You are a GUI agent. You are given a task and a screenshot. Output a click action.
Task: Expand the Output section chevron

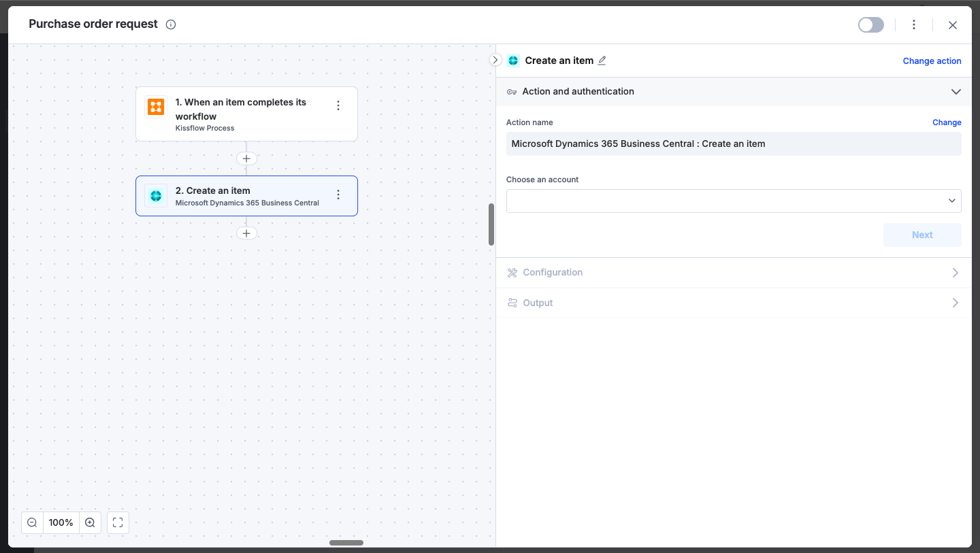tap(955, 303)
